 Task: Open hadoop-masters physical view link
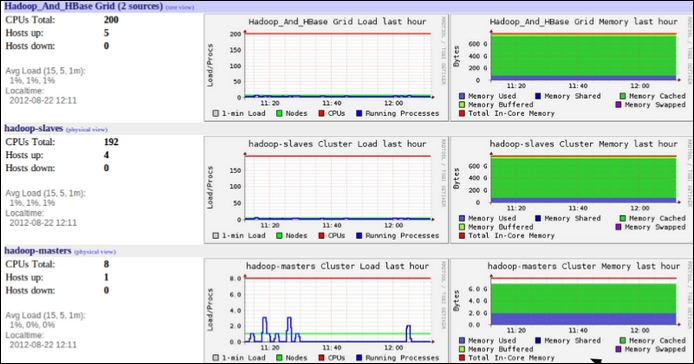pos(95,252)
